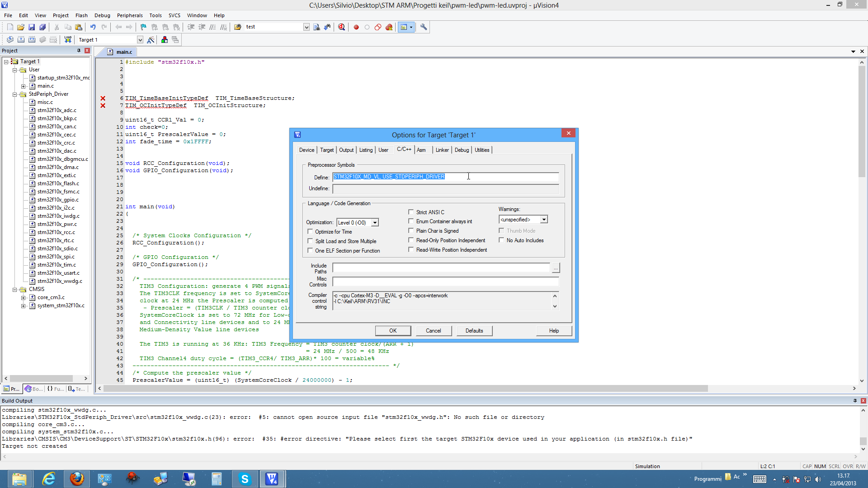This screenshot has width=868, height=488.
Task: Enable Optimize for Time checkbox
Action: [310, 232]
